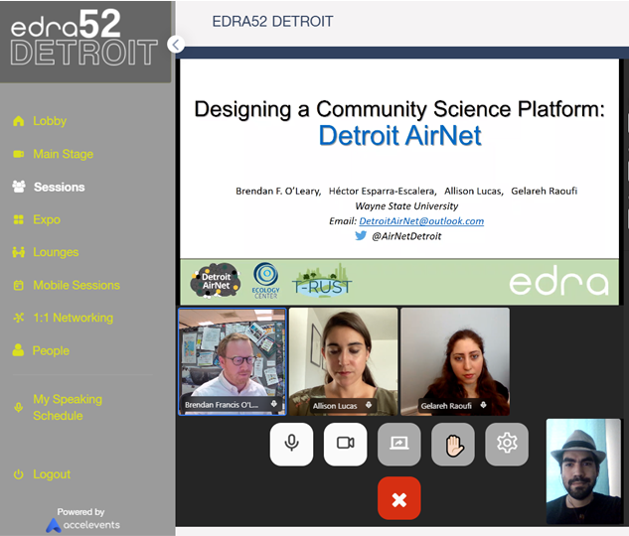Screen dimensions: 629x536
Task: Select Brendan Francis O'Leary video tile
Action: coord(232,362)
